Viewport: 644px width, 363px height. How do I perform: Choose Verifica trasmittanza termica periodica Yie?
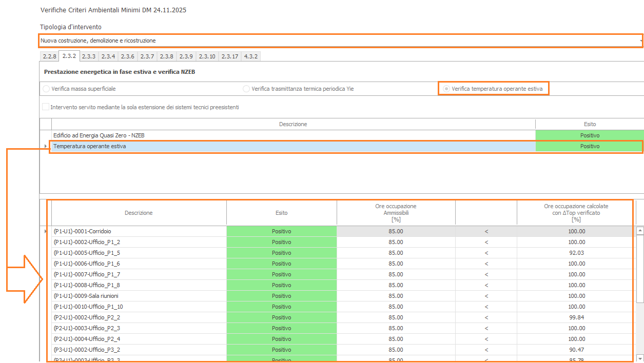247,89
